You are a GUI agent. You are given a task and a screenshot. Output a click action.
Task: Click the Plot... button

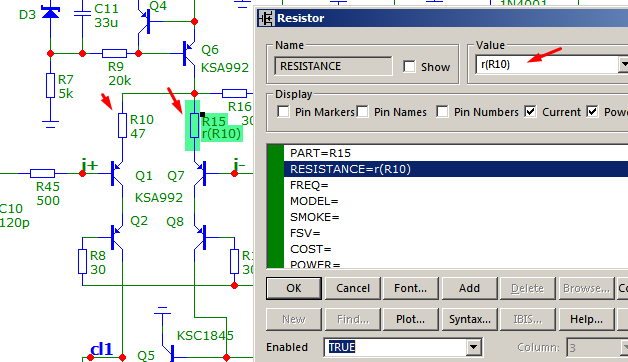(x=411, y=319)
